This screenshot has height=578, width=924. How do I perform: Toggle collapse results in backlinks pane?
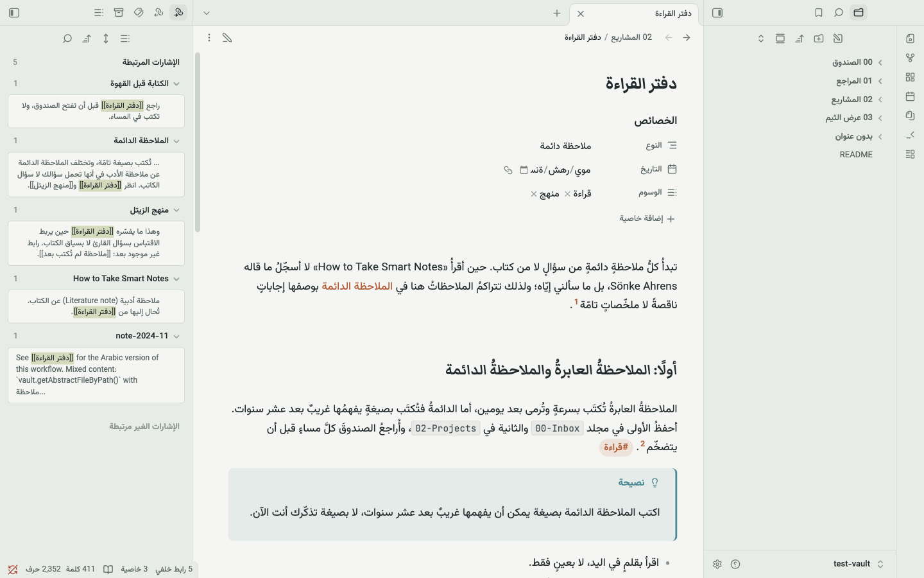tap(125, 39)
